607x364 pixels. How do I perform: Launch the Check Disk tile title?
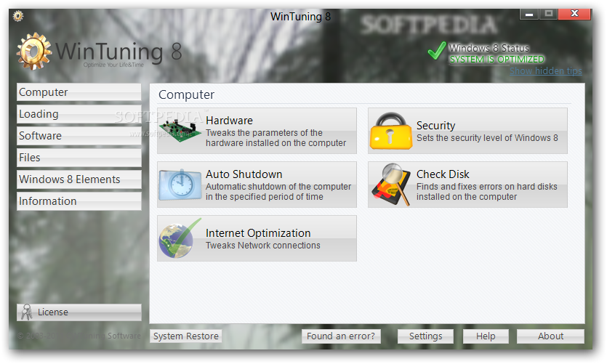coord(443,174)
